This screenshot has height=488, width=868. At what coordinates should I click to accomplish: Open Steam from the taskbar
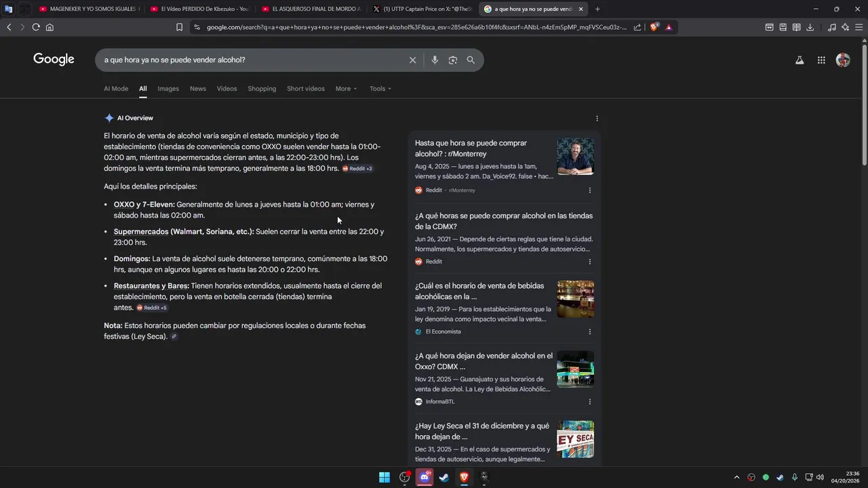tap(444, 477)
